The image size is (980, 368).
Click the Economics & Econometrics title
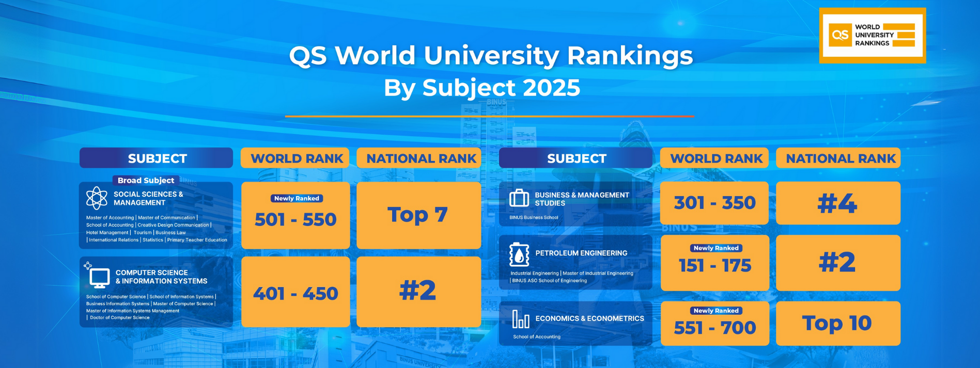pos(589,318)
